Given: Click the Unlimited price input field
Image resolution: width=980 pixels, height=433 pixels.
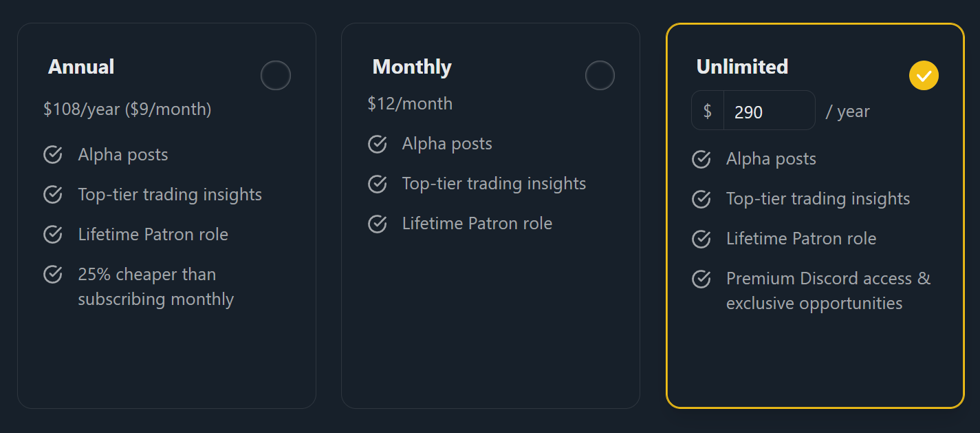Looking at the screenshot, I should (769, 112).
